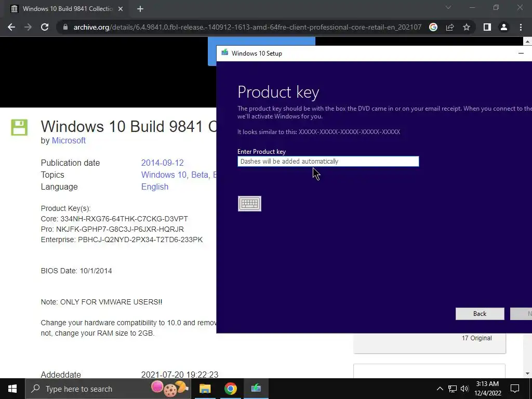The height and width of the screenshot is (399, 532).
Task: Click Chrome's forward arrow
Action: 28,27
